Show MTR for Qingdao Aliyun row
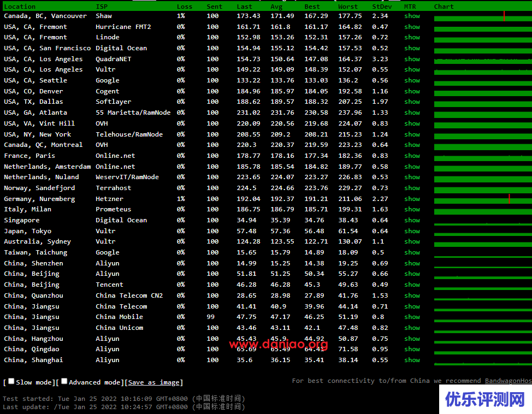Viewport: 532px width, 414px height. [x=412, y=349]
